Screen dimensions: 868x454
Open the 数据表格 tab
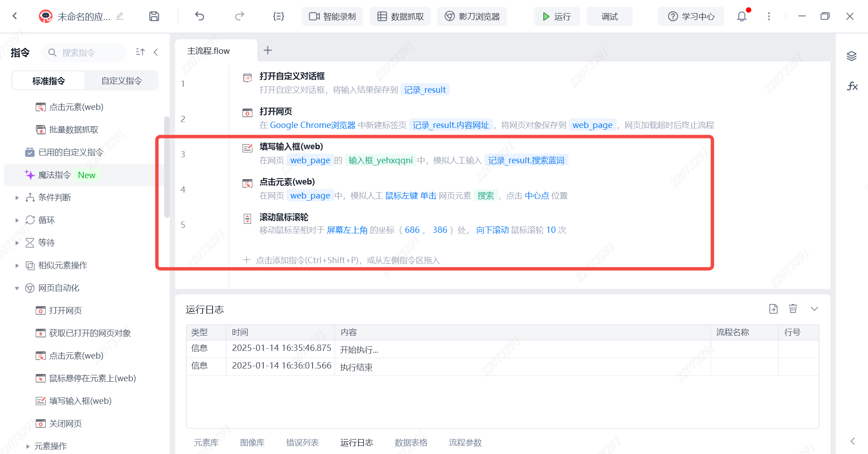(411, 442)
